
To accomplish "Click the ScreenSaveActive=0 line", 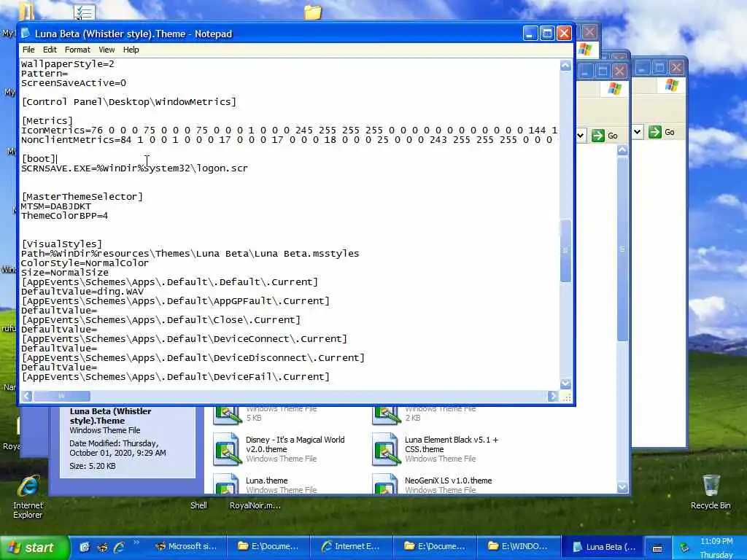I will (74, 83).
